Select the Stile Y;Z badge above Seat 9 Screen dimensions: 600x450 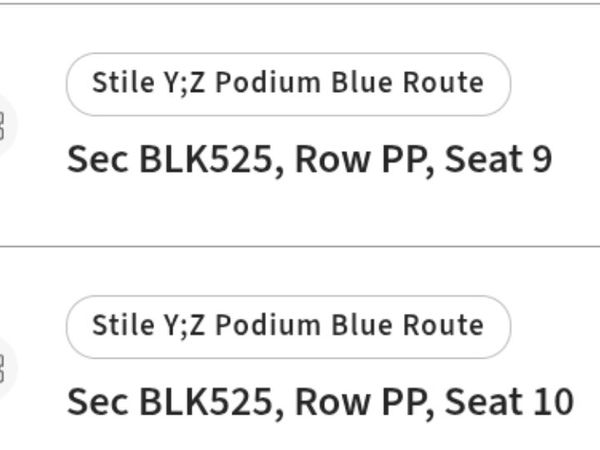click(288, 84)
